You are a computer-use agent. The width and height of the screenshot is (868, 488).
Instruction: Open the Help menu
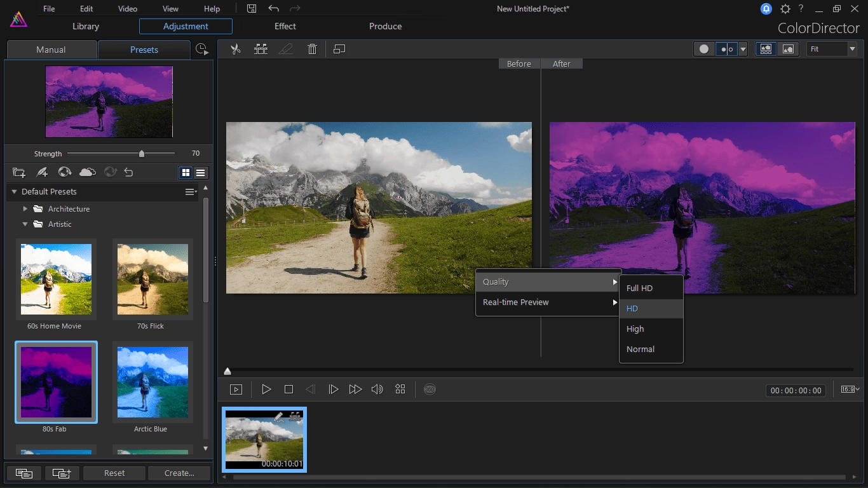coord(212,9)
